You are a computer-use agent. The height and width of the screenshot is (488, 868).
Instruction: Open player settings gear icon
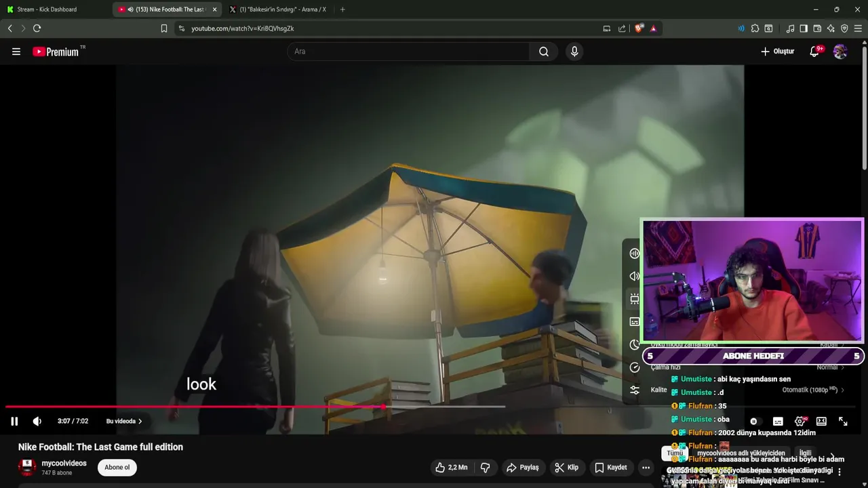pyautogui.click(x=800, y=421)
